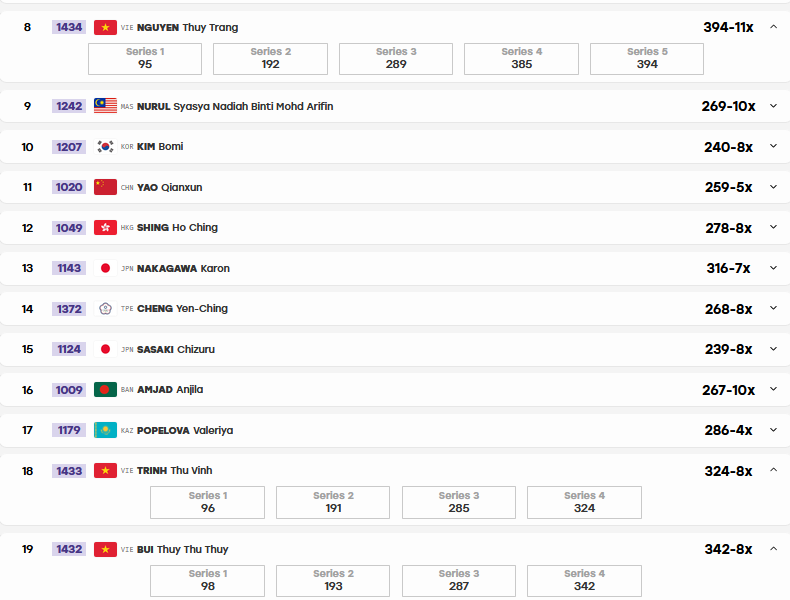Click Series 4 box showing 385
790x600 pixels.
pos(521,59)
